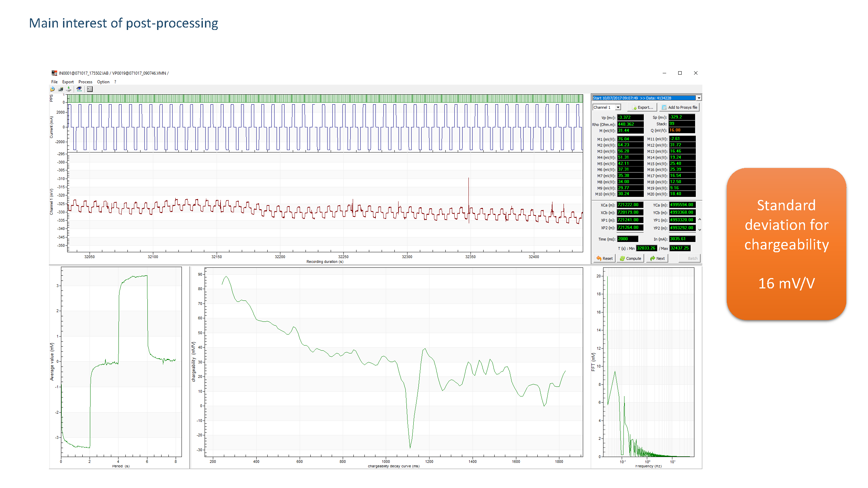The image size is (868, 488).
Task: Click the Time (ms) input field
Action: (x=628, y=239)
